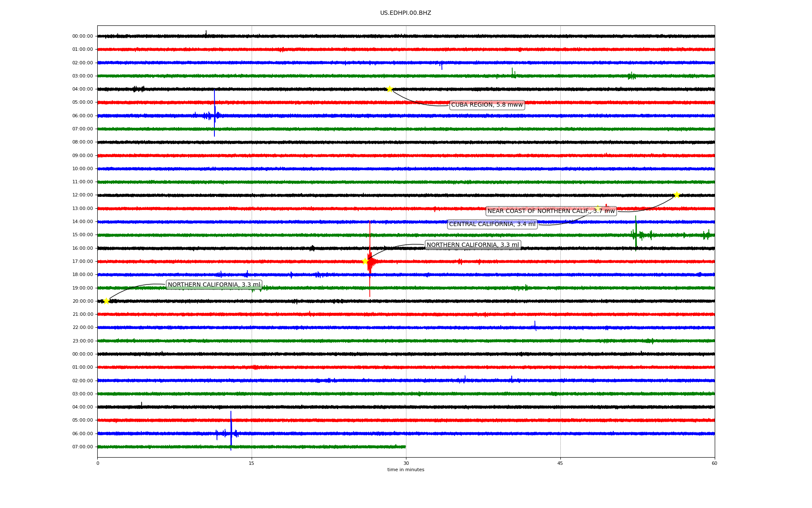This screenshot has height=508, width=812.
Task: Click the last 07:00:00 time label at bottom
Action: pyautogui.click(x=82, y=447)
